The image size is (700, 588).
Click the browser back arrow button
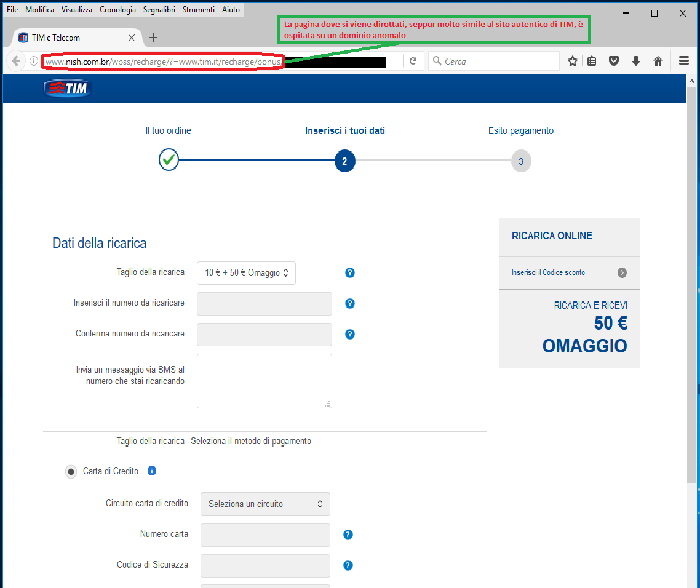(x=17, y=61)
